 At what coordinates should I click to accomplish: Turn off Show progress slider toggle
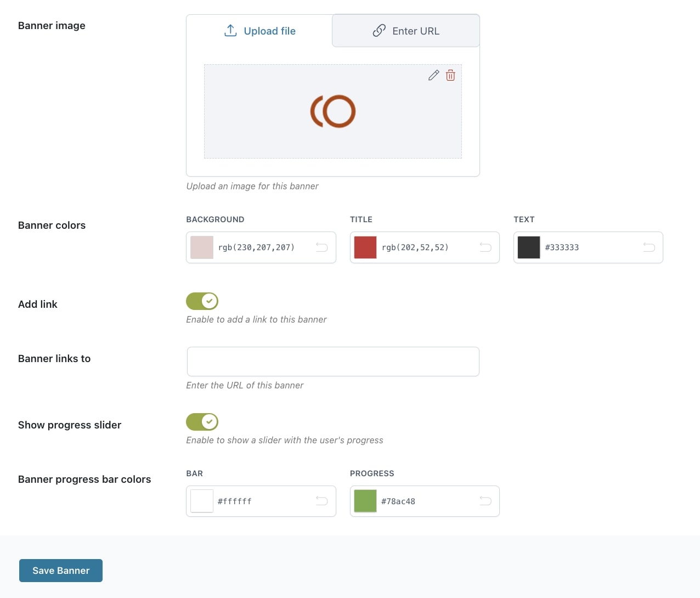coord(202,422)
